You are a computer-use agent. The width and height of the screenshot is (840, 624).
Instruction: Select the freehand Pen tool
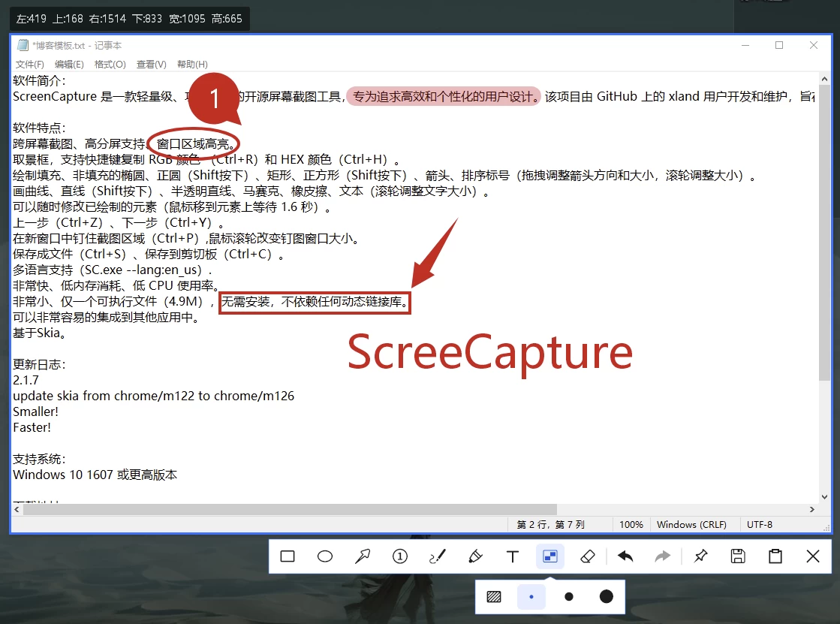coord(438,556)
